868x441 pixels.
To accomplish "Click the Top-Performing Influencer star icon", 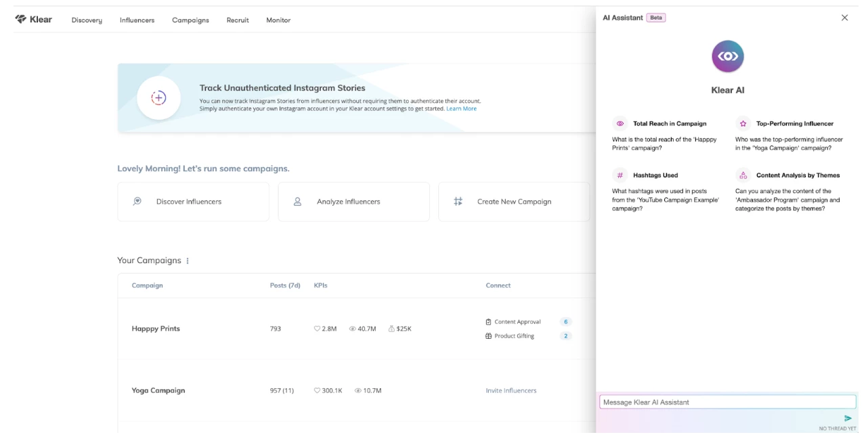I will click(743, 124).
